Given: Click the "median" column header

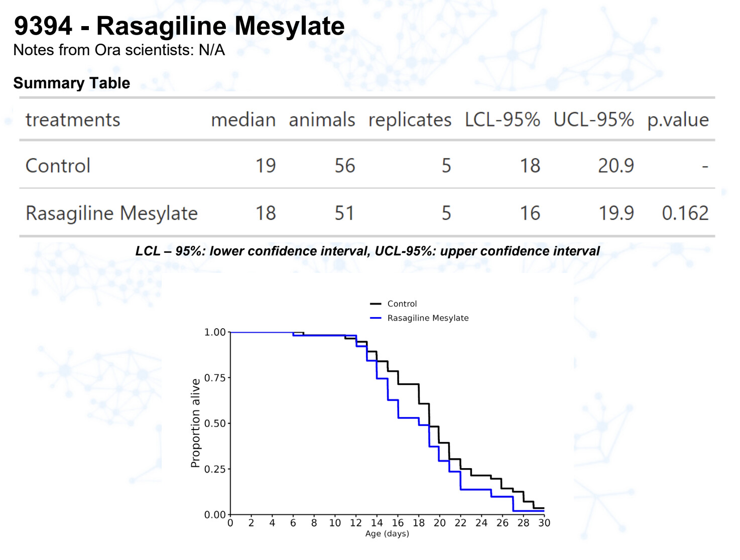Looking at the screenshot, I should pos(243,120).
